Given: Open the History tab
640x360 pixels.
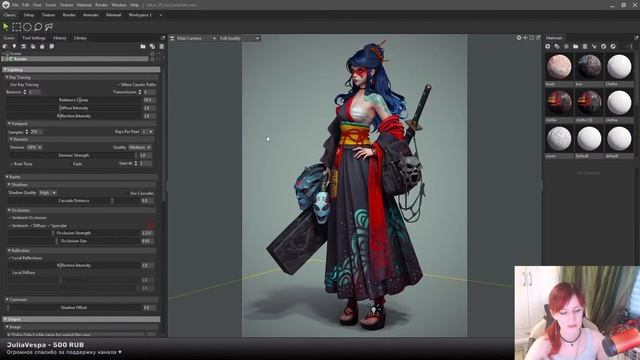Looking at the screenshot, I should coord(60,38).
